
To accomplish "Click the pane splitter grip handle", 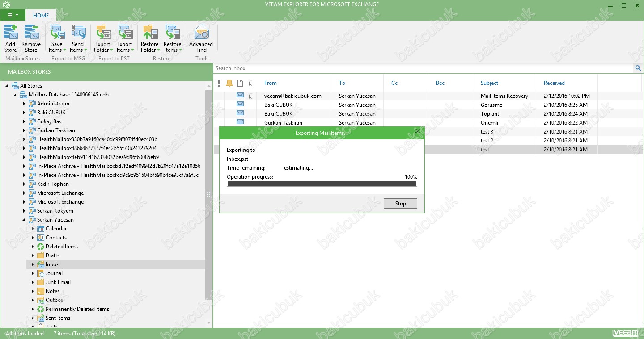I will click(208, 194).
